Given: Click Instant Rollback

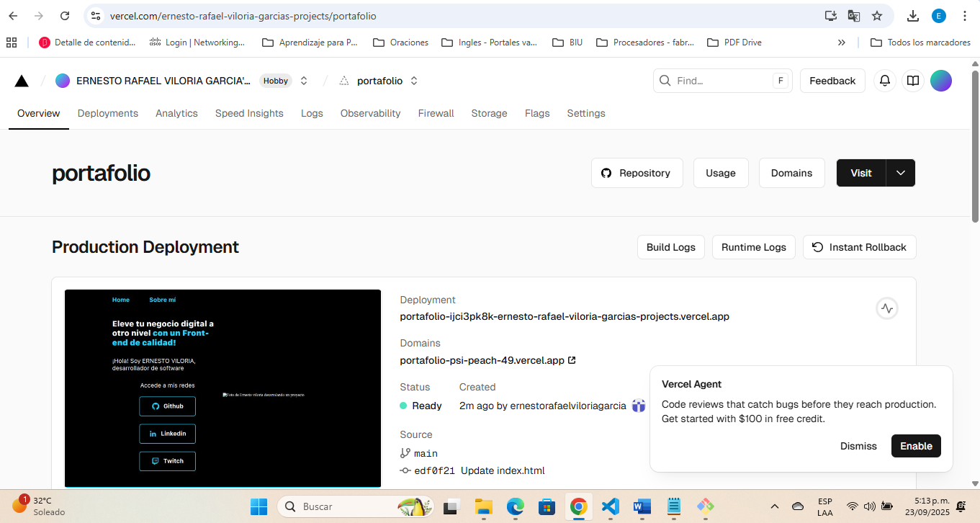Looking at the screenshot, I should [x=860, y=247].
